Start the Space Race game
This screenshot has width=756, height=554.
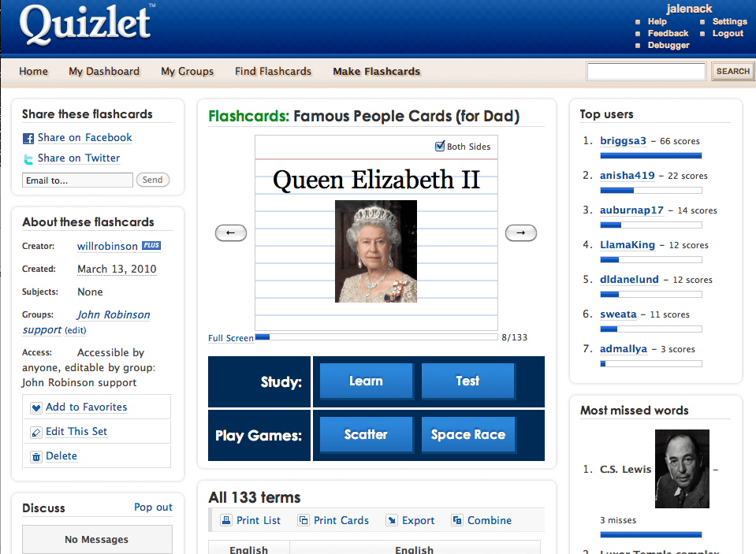[467, 434]
